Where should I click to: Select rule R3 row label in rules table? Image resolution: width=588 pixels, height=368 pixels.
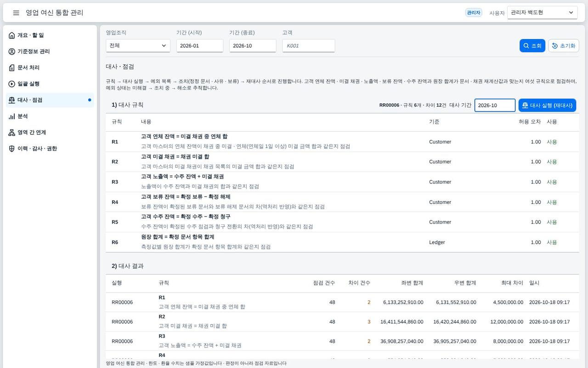point(115,182)
